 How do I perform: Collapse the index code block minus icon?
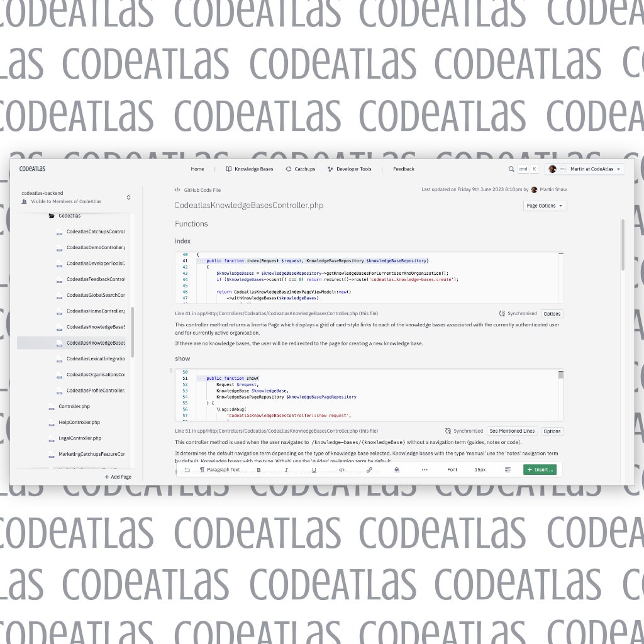pyautogui.click(x=560, y=254)
